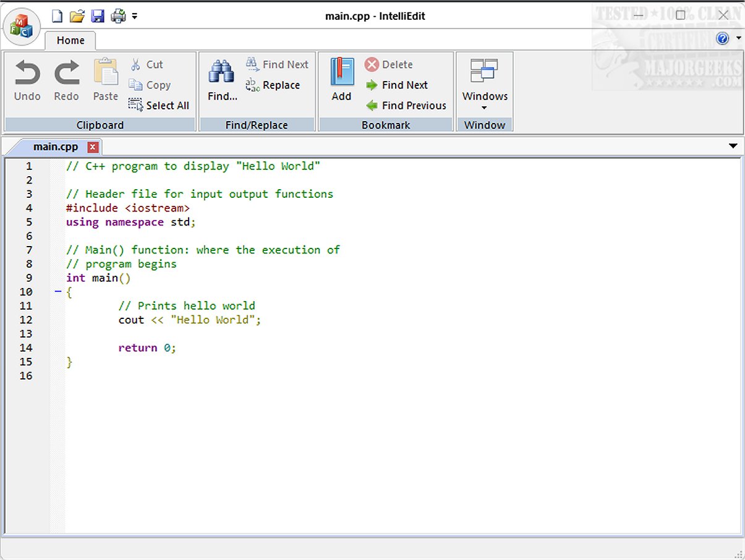Undo the last edit
745x560 pixels.
click(27, 80)
